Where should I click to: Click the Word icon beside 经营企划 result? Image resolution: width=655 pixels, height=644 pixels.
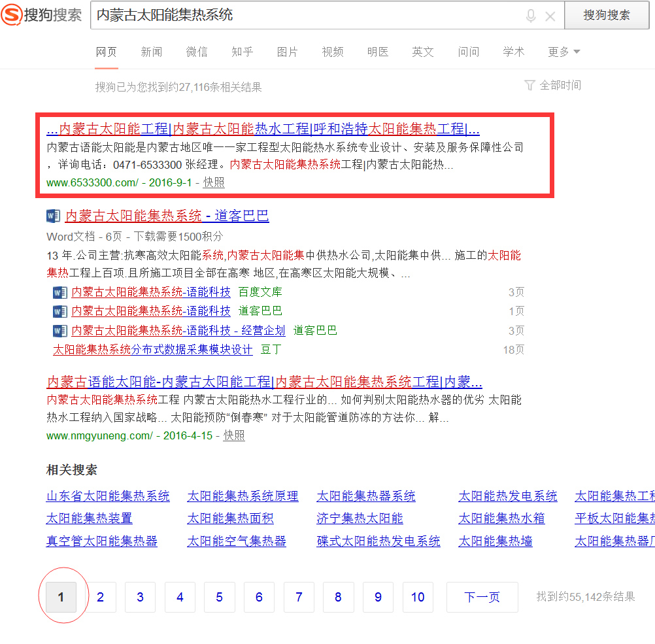tap(59, 330)
